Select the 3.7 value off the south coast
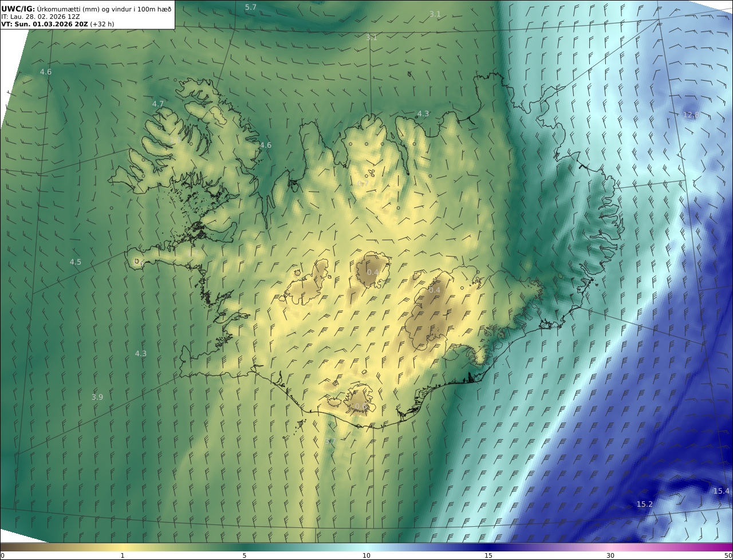 [x=330, y=441]
